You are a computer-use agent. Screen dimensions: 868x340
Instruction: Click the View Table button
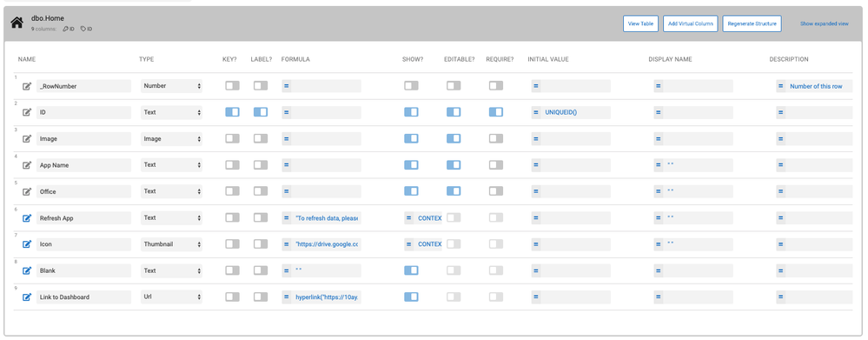pos(640,23)
